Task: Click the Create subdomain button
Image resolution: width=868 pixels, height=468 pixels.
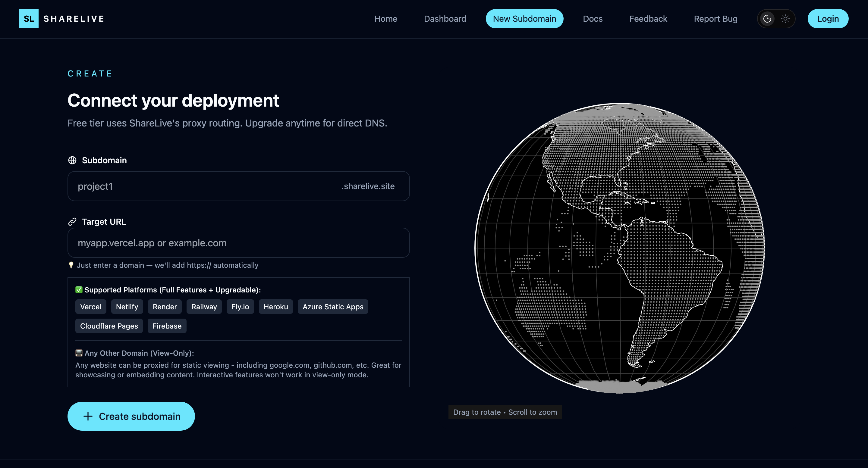Action: pyautogui.click(x=131, y=416)
